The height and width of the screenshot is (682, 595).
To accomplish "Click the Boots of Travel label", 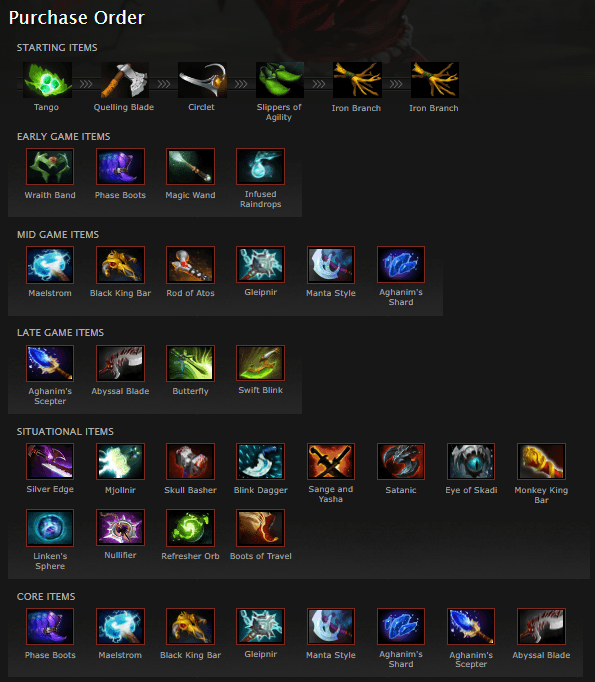I will (261, 556).
